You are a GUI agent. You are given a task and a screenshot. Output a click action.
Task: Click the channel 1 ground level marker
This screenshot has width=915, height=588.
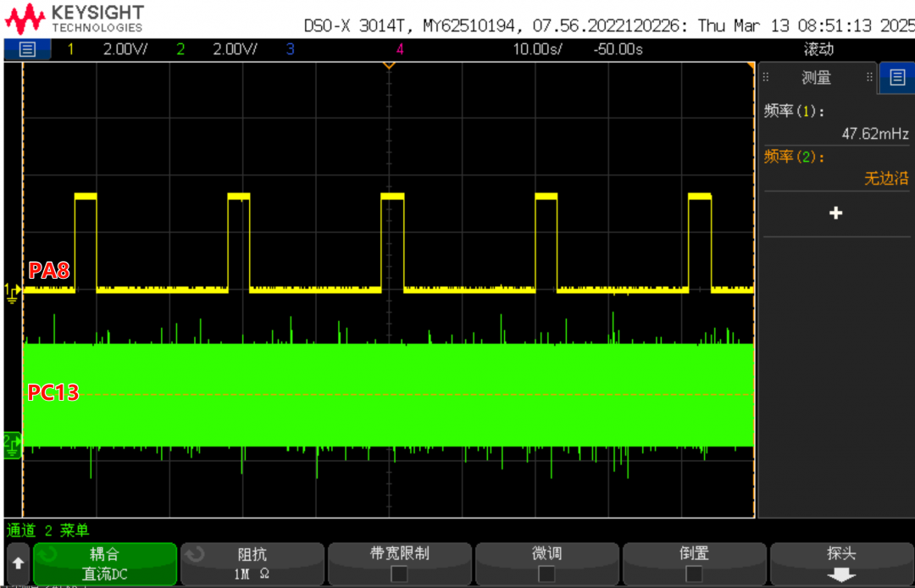point(12,292)
